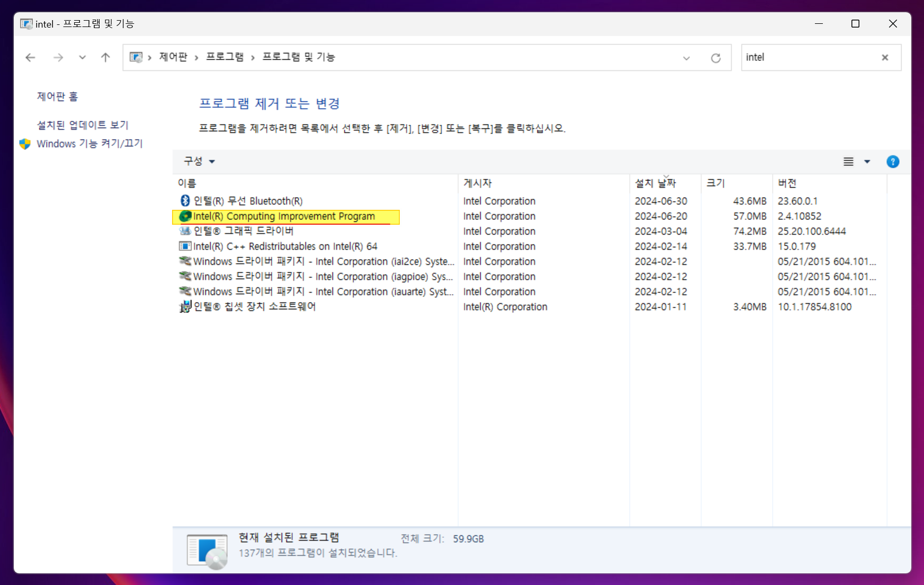Select Intel(R) Computing Improvement Program entry
Viewport: 924px width, 585px height.
tap(284, 216)
